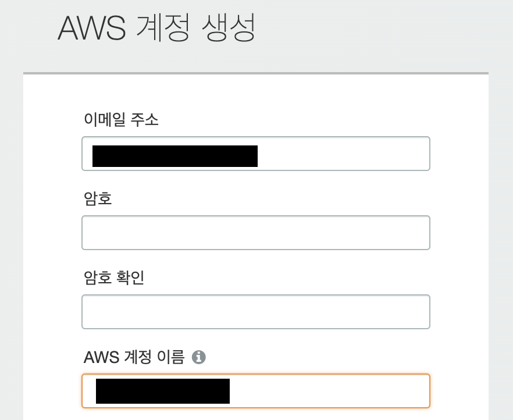Screen dimensions: 513x420
Task: Click the info icon beside AWS 계정 이름
Action: [199, 357]
